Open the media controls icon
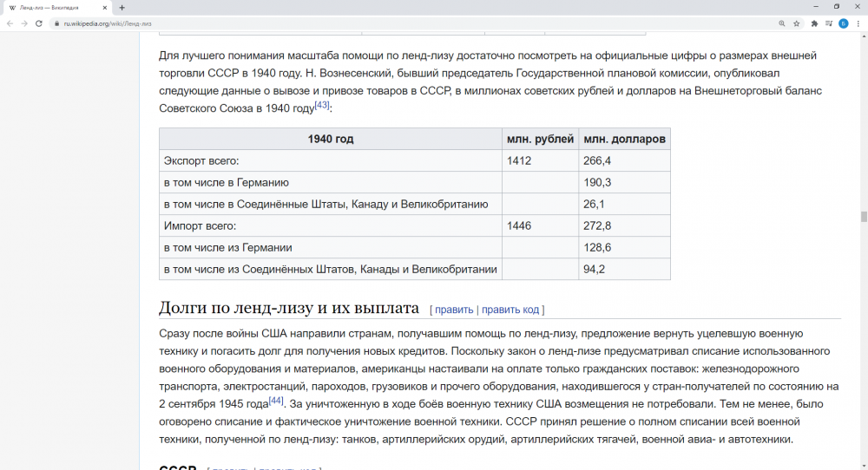Screen dimensions: 868x470 coord(829,23)
